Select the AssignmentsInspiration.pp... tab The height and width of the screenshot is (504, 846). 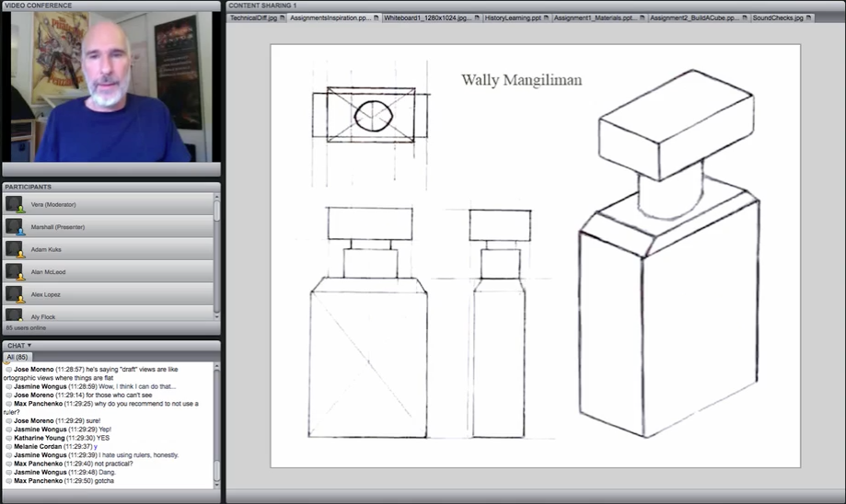coord(334,17)
